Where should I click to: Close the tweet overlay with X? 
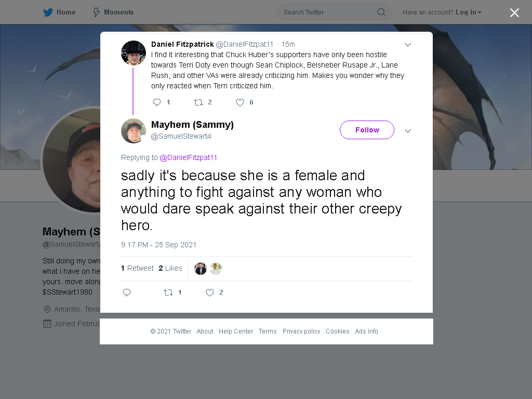(514, 12)
